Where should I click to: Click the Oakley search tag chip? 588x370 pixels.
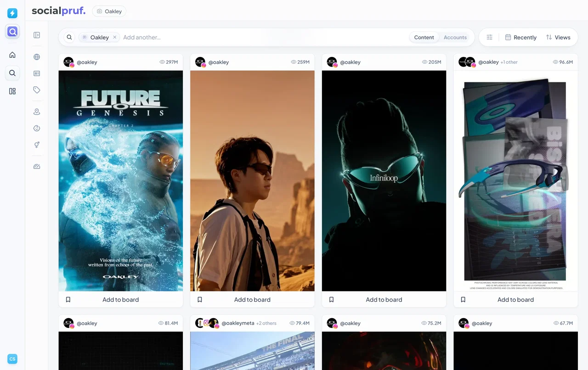point(99,37)
